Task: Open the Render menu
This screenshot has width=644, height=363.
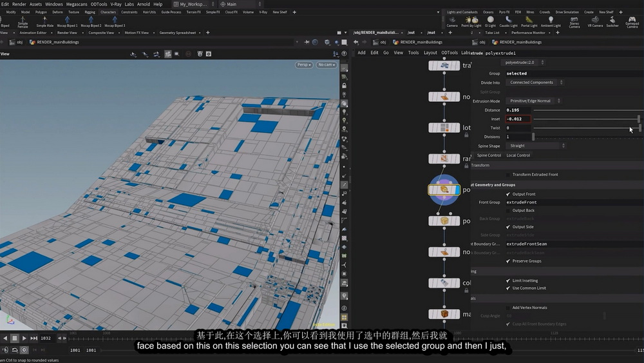Action: click(19, 4)
